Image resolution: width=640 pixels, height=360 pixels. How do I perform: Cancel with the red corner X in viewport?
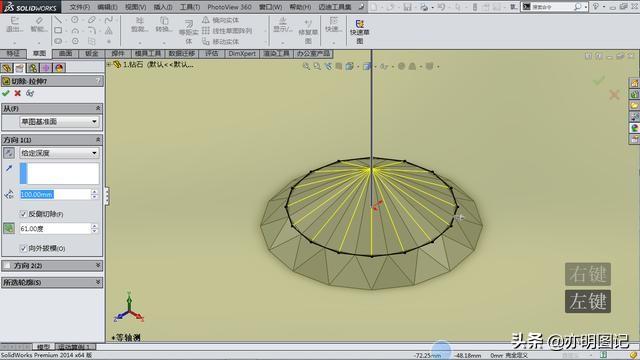pos(614,95)
